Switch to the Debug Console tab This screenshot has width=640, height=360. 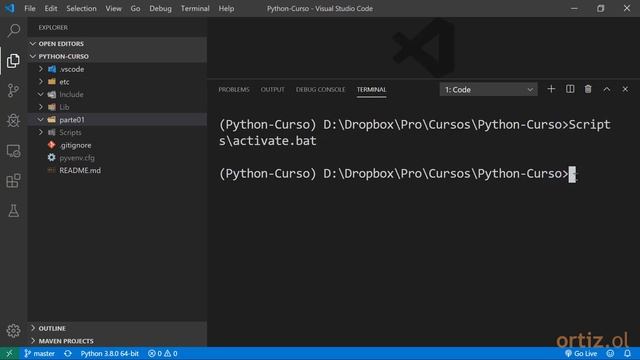point(320,89)
